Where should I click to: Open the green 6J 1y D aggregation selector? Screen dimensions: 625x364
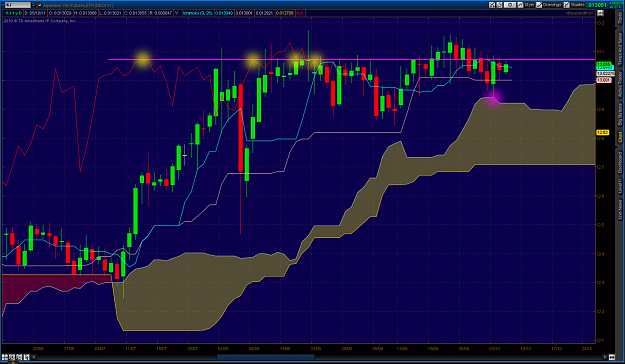click(x=14, y=13)
